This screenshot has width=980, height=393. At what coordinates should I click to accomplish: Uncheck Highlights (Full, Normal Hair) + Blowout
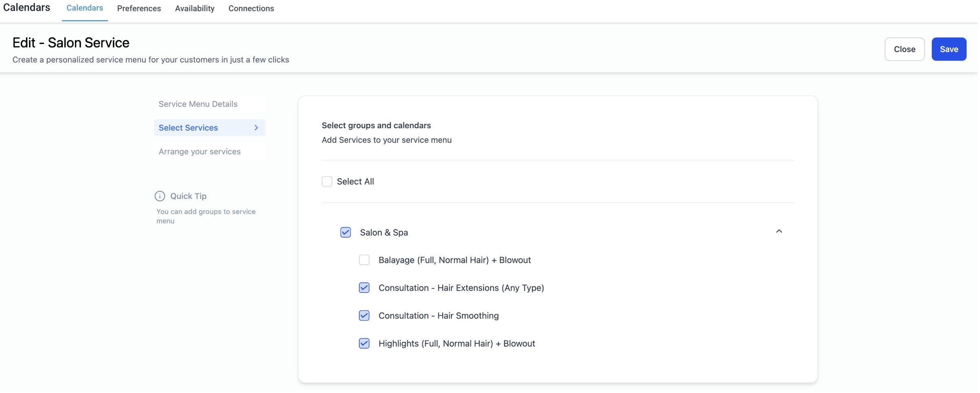click(x=365, y=344)
